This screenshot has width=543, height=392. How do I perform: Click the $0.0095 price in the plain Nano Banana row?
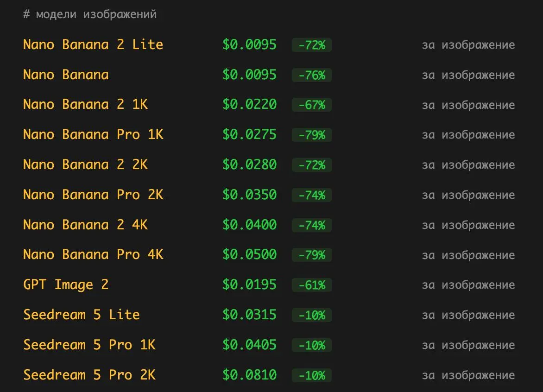pos(249,75)
